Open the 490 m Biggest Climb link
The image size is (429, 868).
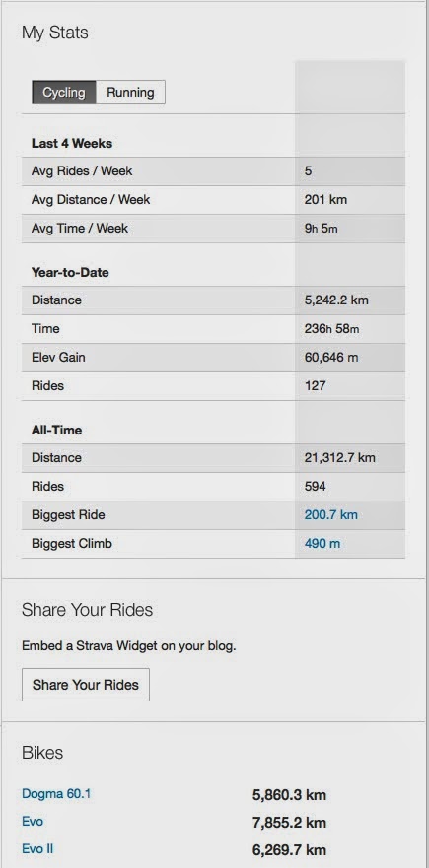(322, 544)
